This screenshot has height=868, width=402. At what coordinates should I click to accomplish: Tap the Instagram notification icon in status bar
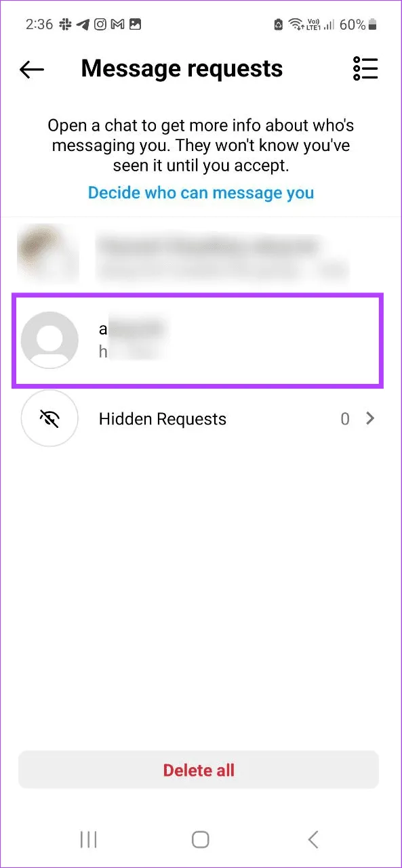(100, 25)
